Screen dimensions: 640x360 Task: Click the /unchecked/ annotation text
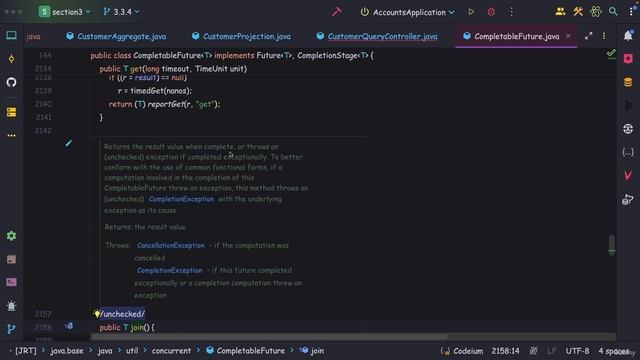(x=122, y=314)
